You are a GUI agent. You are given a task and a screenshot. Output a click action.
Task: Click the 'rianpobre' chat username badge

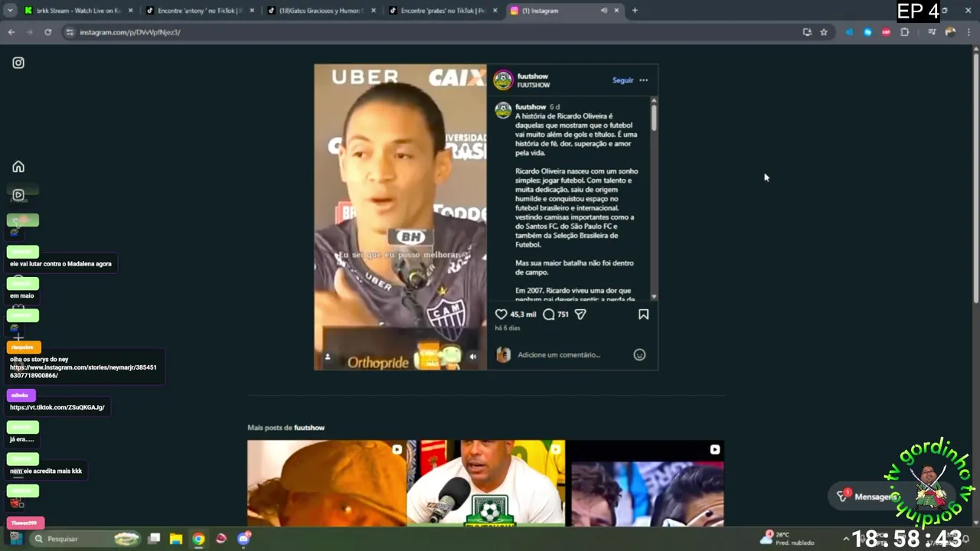(x=24, y=347)
